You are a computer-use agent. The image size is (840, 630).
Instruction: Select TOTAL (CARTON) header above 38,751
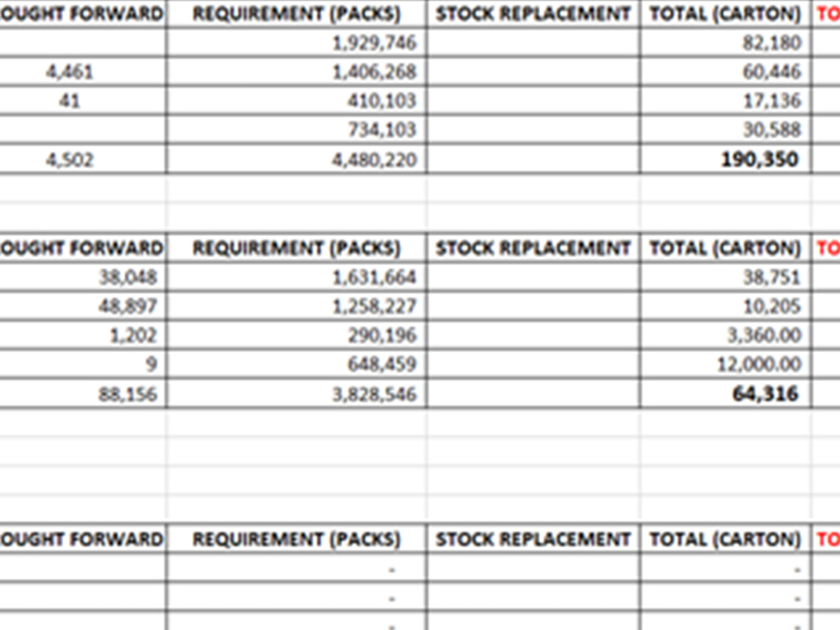(726, 248)
